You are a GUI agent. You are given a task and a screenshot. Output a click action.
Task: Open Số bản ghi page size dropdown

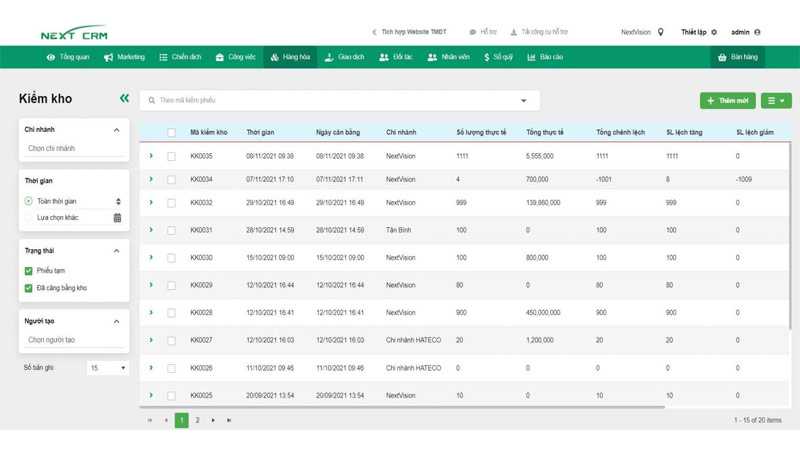[107, 368]
